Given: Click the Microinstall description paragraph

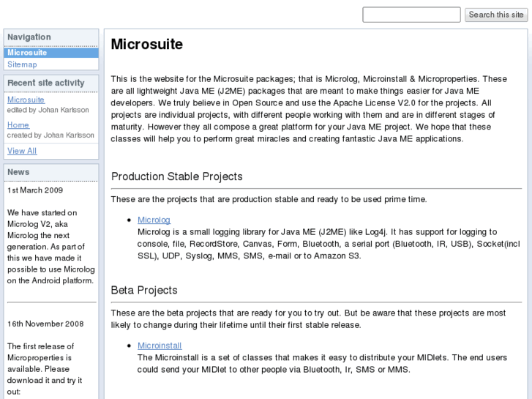Looking at the screenshot, I should [x=322, y=364].
